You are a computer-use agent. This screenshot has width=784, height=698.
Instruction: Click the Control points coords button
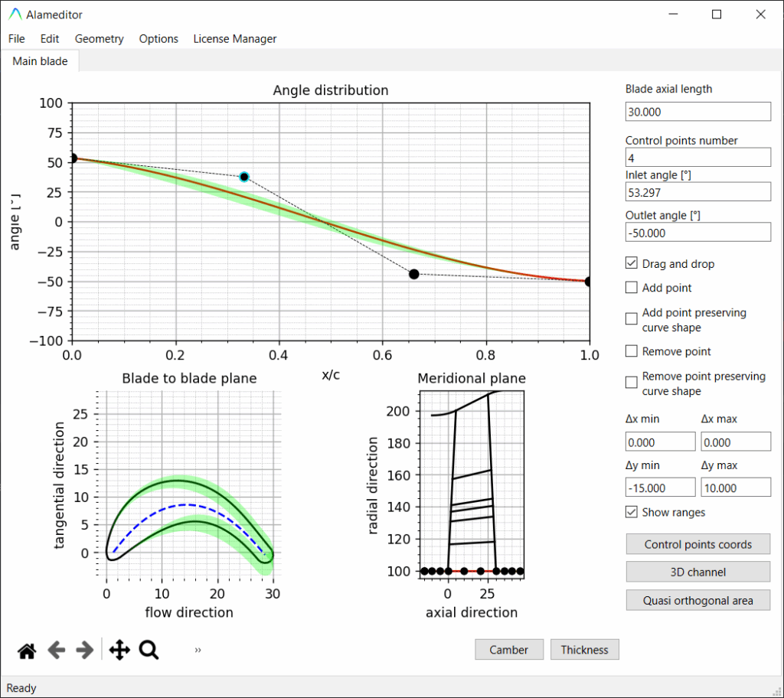coord(697,544)
